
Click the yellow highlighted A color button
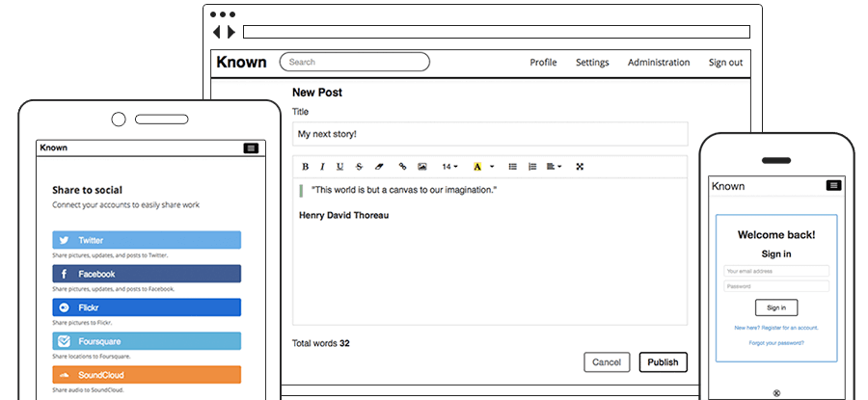tap(477, 167)
